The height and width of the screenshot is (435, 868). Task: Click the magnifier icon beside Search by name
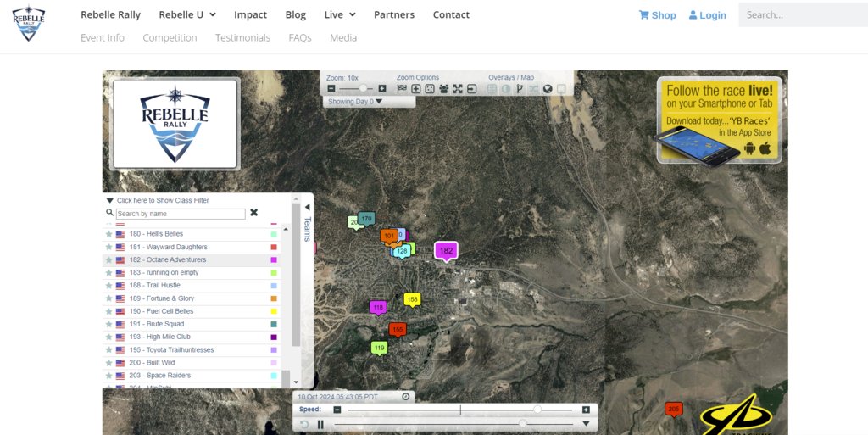point(109,213)
